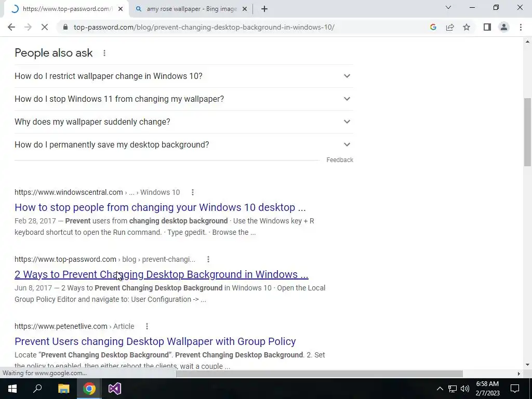
Task: Open network status tray icon
Action: [453, 389]
